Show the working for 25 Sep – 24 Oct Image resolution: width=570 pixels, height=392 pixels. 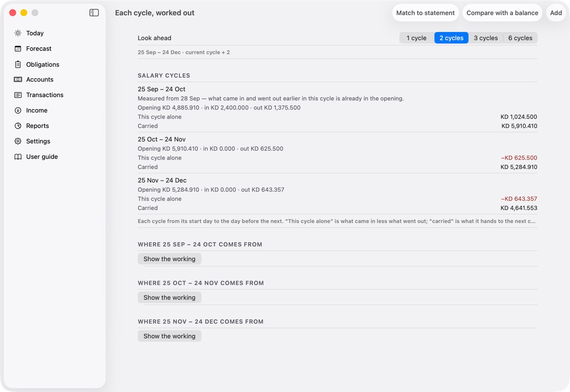click(x=170, y=259)
